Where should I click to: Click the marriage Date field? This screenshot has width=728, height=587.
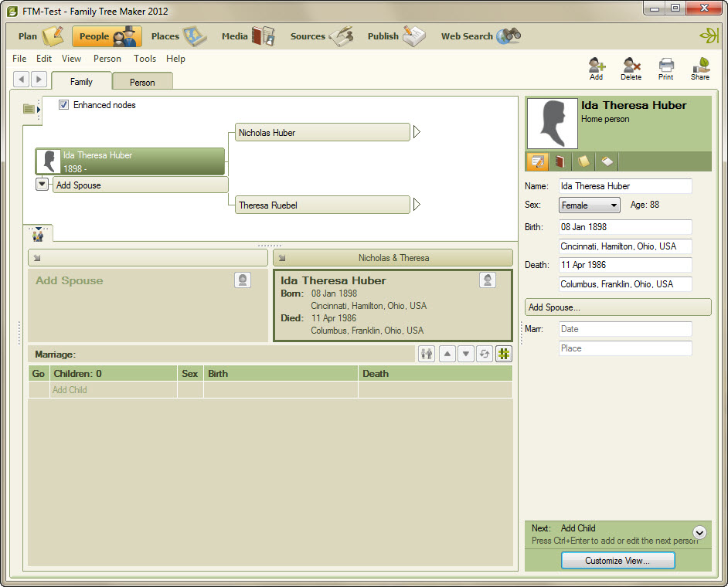tap(625, 329)
